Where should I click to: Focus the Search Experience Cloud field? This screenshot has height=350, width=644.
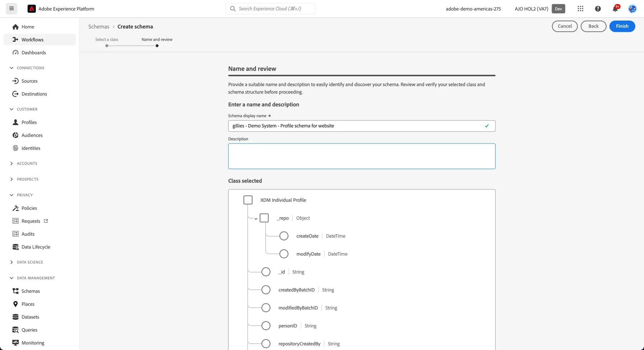(x=271, y=9)
